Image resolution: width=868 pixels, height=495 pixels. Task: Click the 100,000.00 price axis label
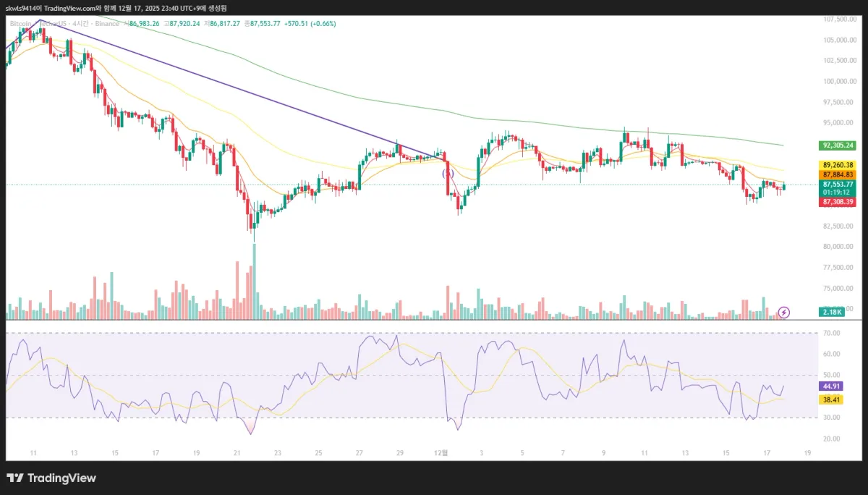[x=839, y=81]
